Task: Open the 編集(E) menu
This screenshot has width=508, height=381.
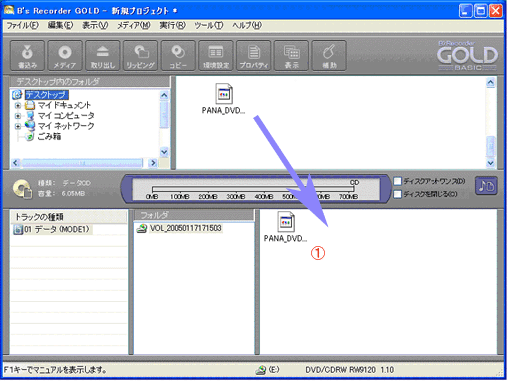Action: [x=60, y=25]
